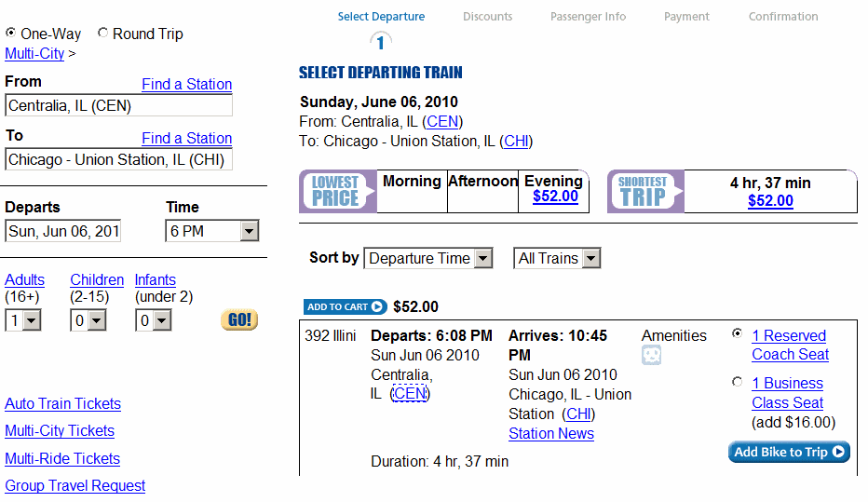Click the Lowest Price badge
The image size is (868, 502).
click(x=336, y=191)
